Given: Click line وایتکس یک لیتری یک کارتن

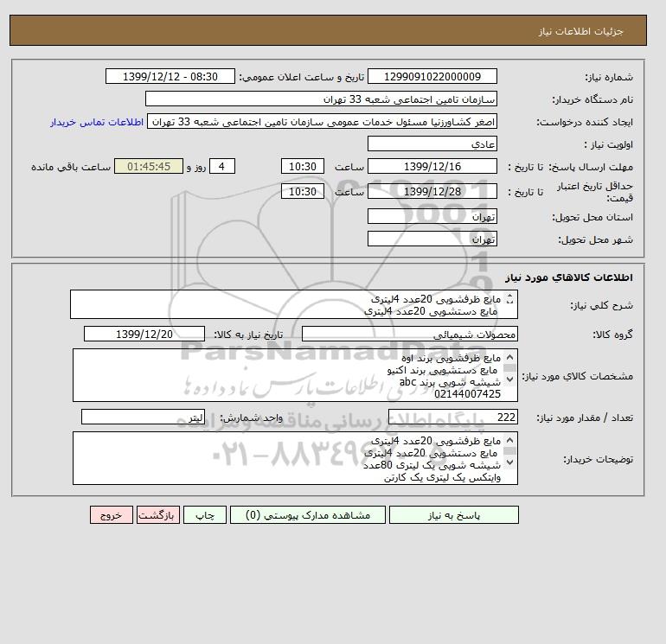Looking at the screenshot, I should point(443,477).
